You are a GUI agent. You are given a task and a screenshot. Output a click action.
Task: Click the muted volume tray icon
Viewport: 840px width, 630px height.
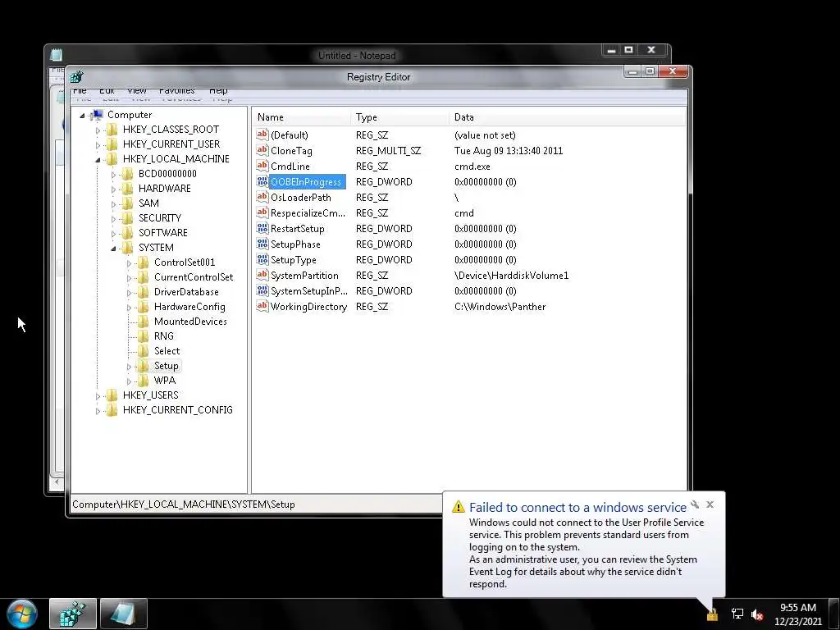tap(757, 614)
